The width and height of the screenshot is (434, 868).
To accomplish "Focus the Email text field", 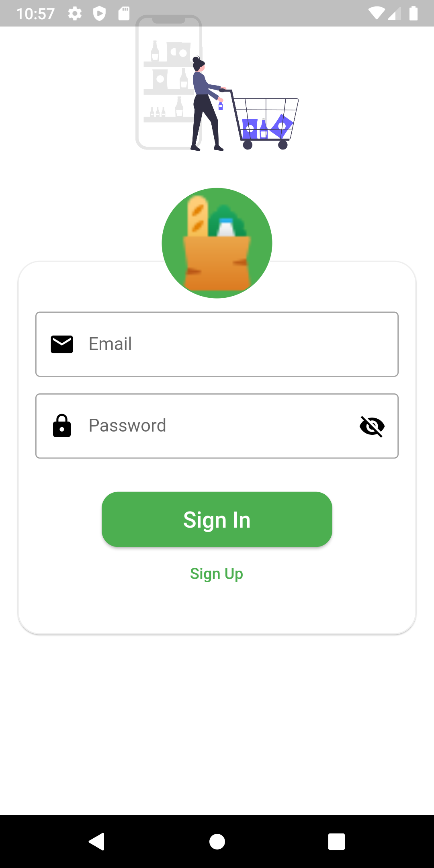I will pyautogui.click(x=217, y=344).
